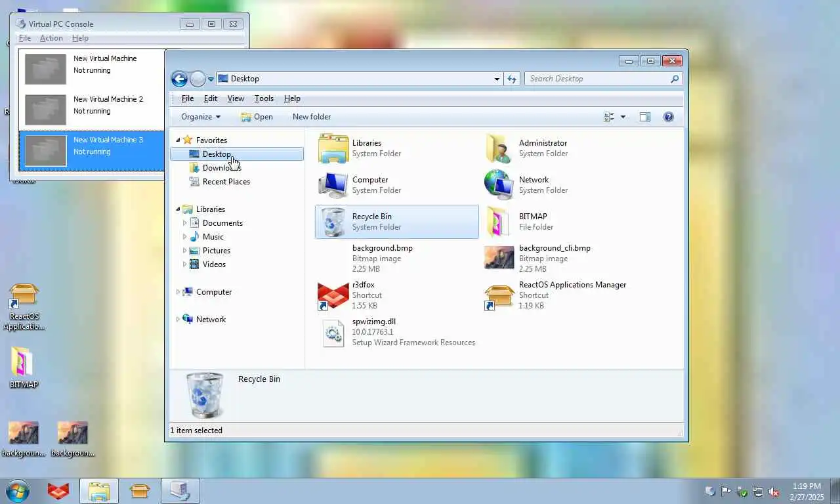The image size is (840, 504).
Task: Expand Network in navigation pane
Action: coord(178,320)
